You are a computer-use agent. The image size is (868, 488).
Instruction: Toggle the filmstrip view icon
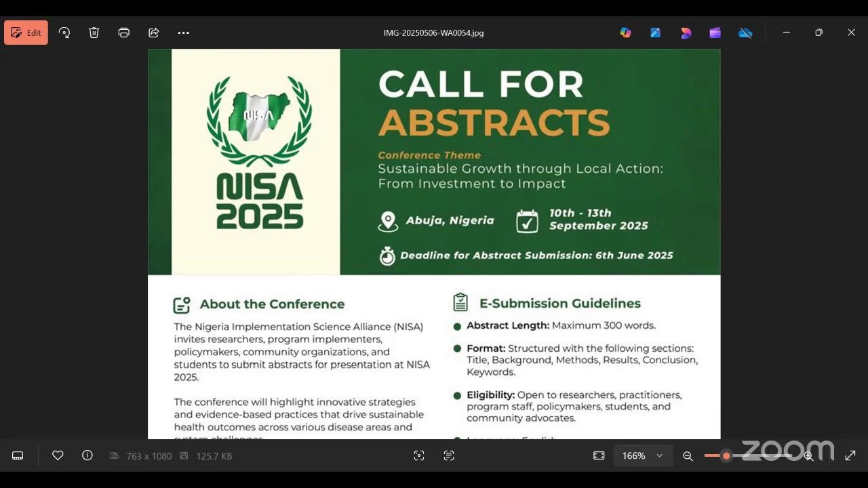click(x=18, y=456)
